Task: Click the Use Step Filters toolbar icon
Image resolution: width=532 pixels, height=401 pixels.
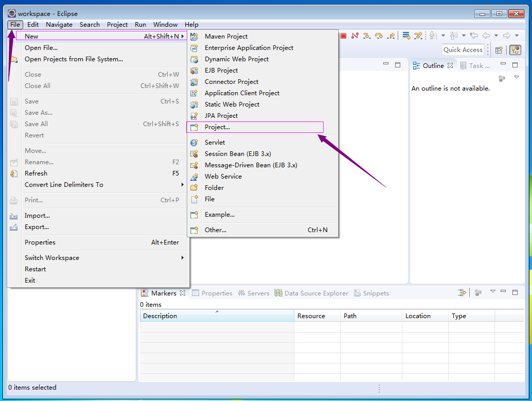Action: tap(418, 36)
